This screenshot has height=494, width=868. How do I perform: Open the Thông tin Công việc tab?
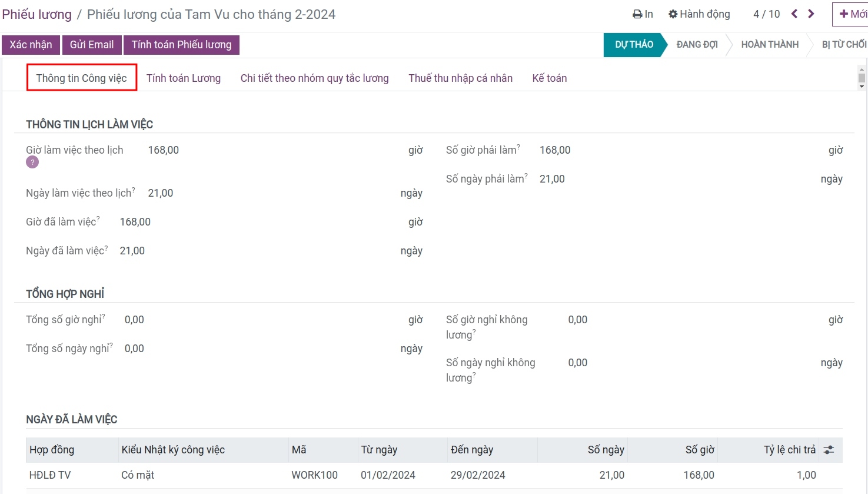click(x=81, y=78)
